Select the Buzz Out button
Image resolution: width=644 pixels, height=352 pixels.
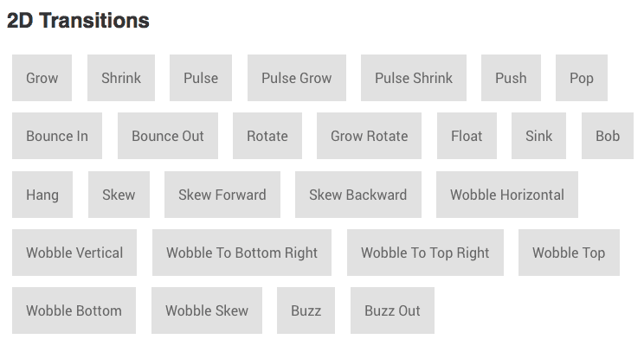[x=392, y=310]
